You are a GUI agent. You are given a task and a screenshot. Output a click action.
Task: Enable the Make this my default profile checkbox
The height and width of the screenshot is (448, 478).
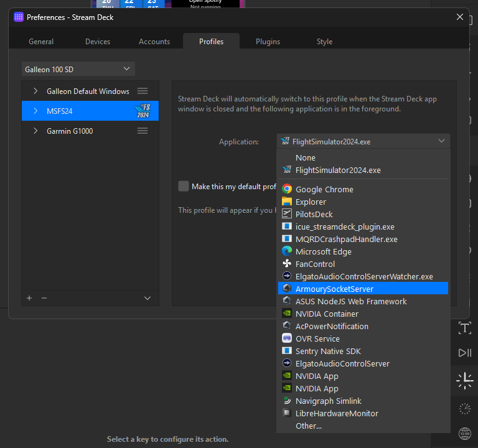tap(184, 186)
